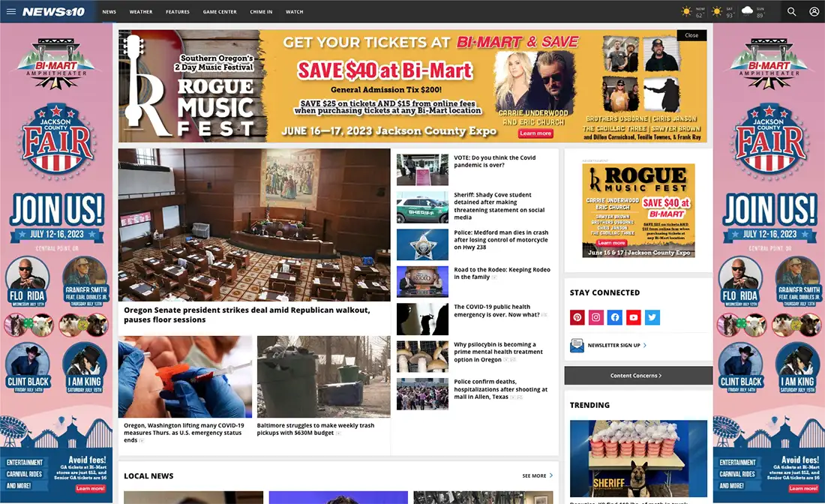This screenshot has height=504, width=825.
Task: Open the trending Sheriff K9 image
Action: [638, 458]
